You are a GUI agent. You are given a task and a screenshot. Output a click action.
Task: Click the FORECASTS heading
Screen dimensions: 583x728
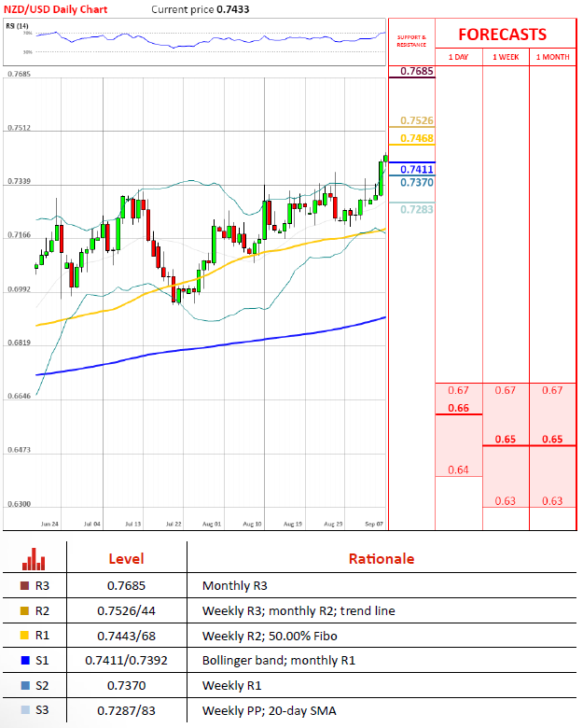click(502, 34)
